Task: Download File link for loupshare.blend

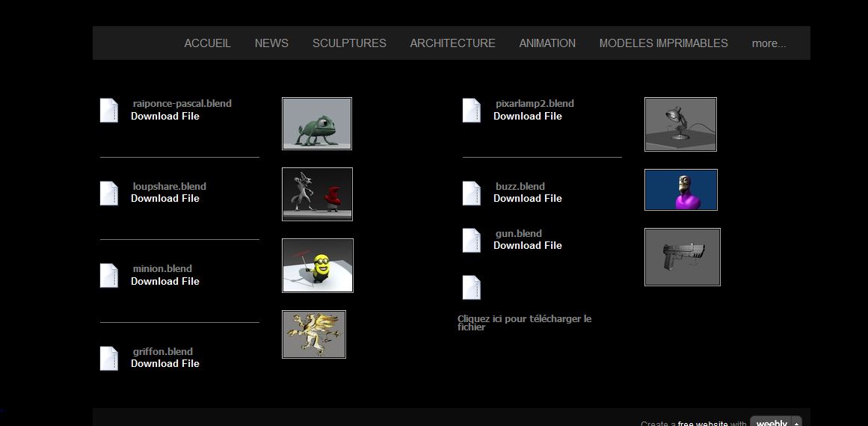Action: (165, 199)
